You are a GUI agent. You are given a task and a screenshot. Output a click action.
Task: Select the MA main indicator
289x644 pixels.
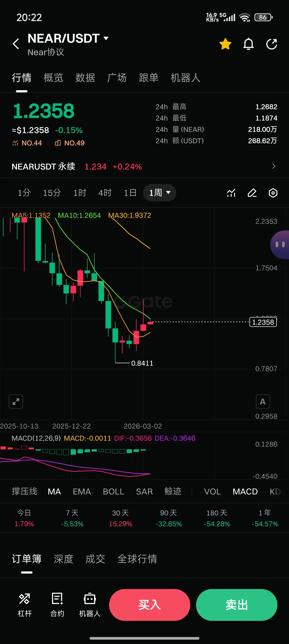pos(54,492)
